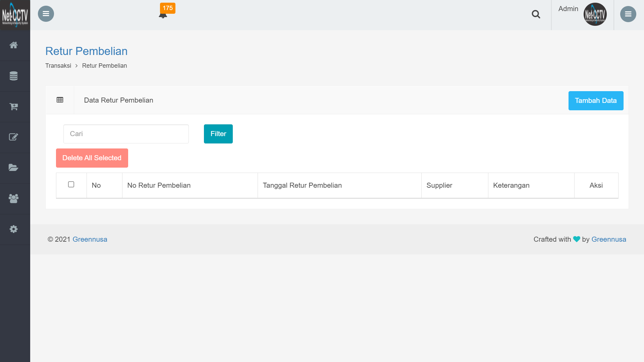Click the Tambah Data button

click(596, 101)
